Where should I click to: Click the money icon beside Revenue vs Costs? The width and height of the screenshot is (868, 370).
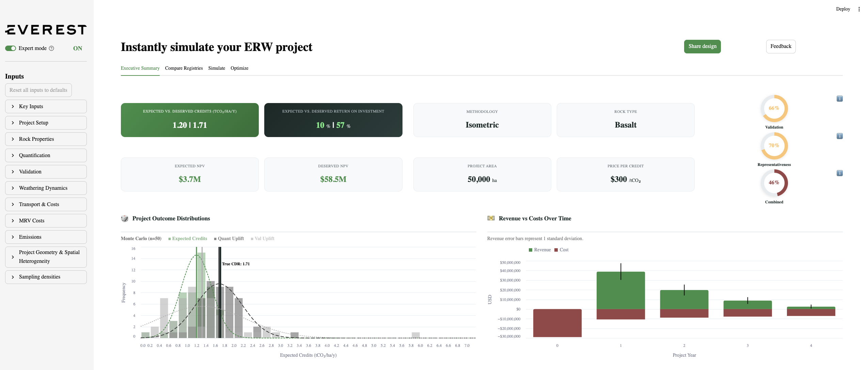[x=491, y=218]
